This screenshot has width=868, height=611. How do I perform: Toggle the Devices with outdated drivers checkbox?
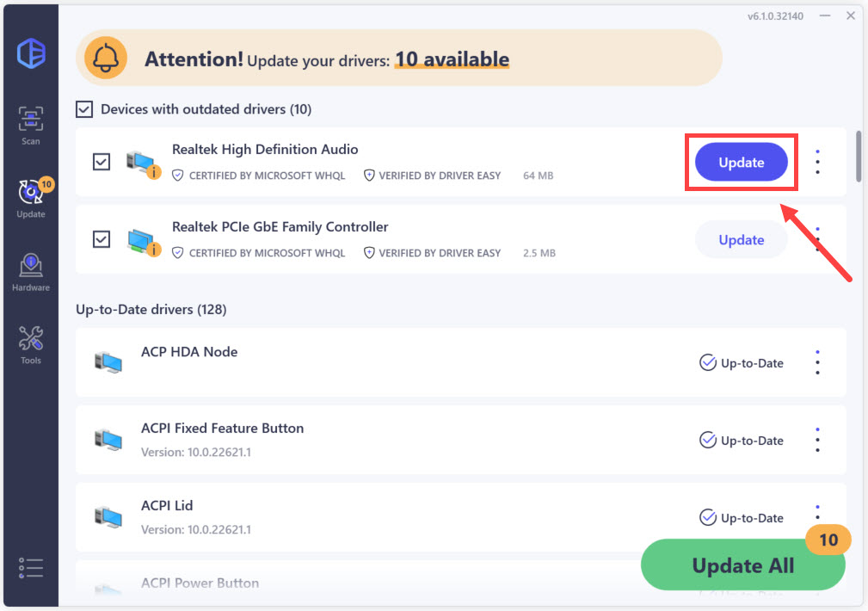[84, 109]
